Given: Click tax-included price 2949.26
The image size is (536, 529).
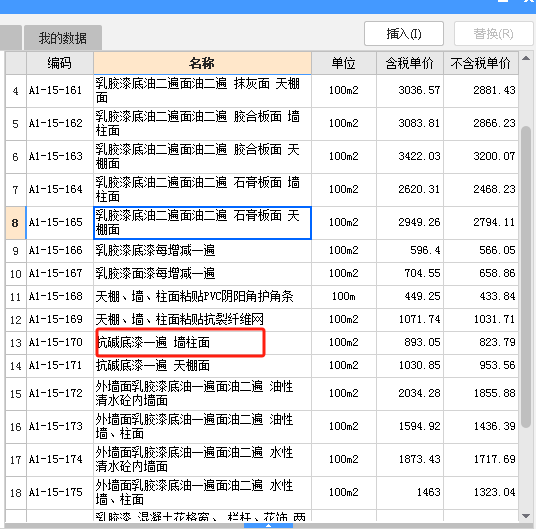Looking at the screenshot, I should [419, 222].
